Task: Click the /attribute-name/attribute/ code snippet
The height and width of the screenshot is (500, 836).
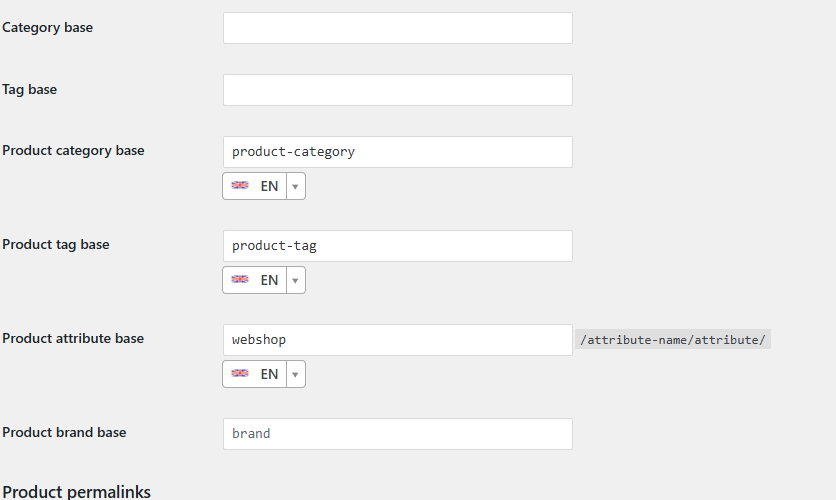Action: [x=673, y=340]
